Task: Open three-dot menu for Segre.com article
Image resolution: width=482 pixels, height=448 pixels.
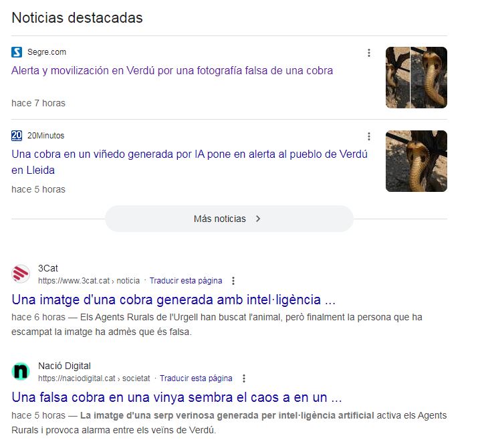Action: pyautogui.click(x=369, y=53)
